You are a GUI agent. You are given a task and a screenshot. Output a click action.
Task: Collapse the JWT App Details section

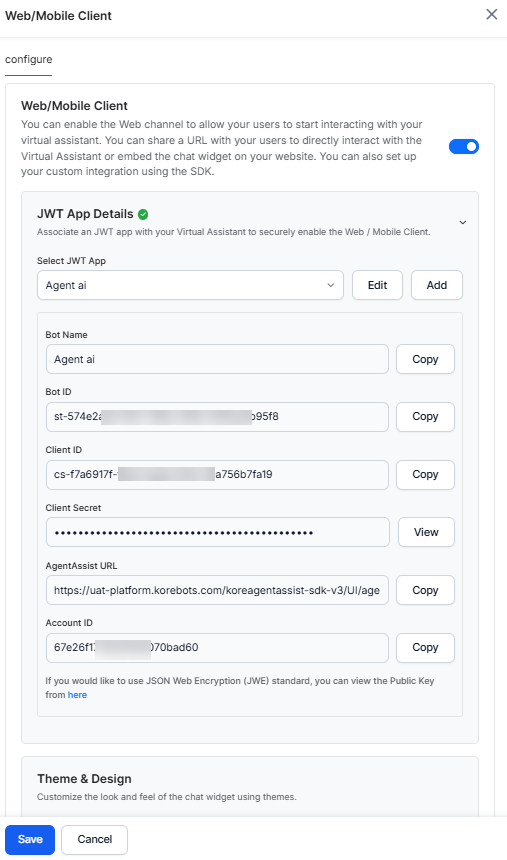[x=463, y=222]
